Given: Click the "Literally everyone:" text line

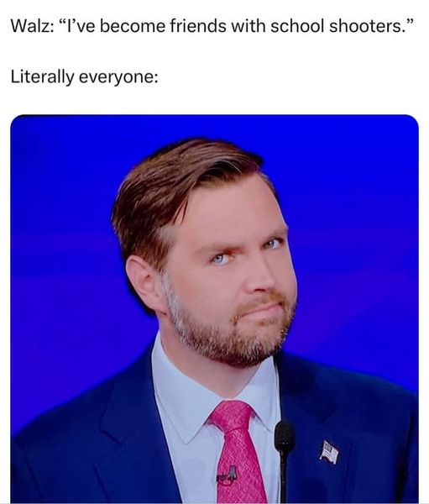Looking at the screenshot, I should tap(85, 77).
